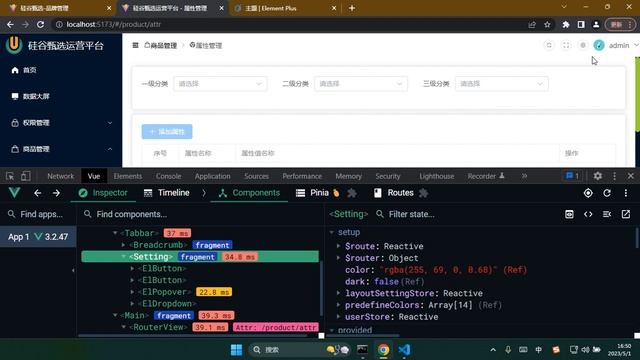Open the 三级分类 select dropdown
Screen dimensions: 640x360
point(502,84)
